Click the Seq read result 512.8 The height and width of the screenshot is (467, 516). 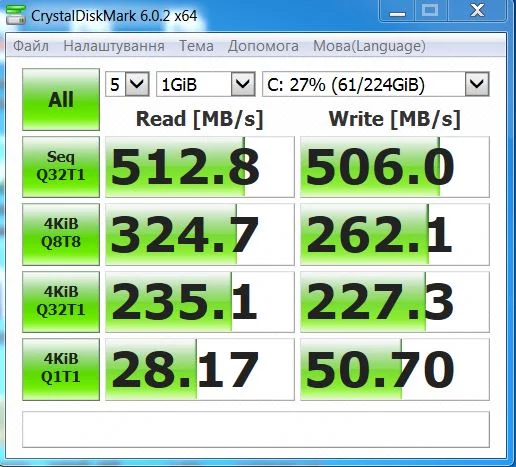(200, 167)
